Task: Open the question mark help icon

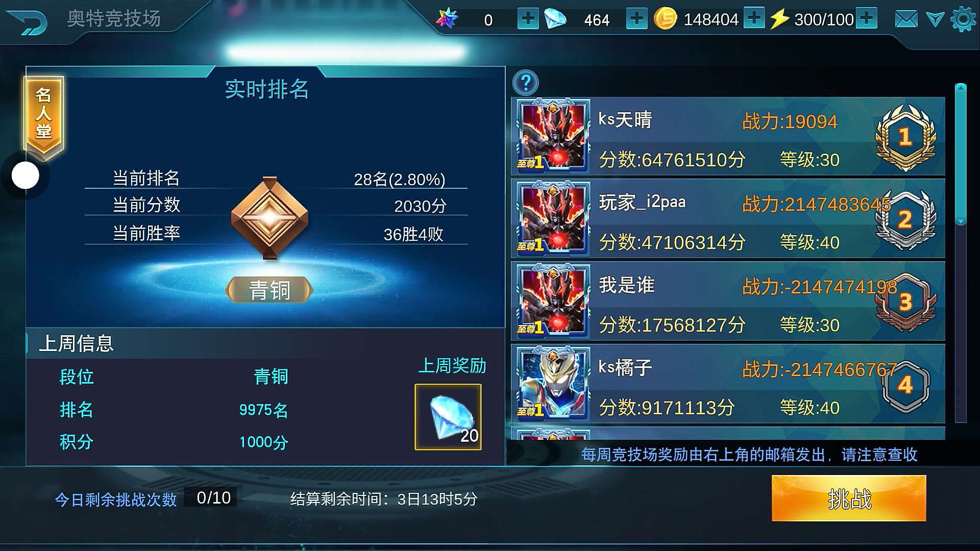Action: [x=526, y=83]
